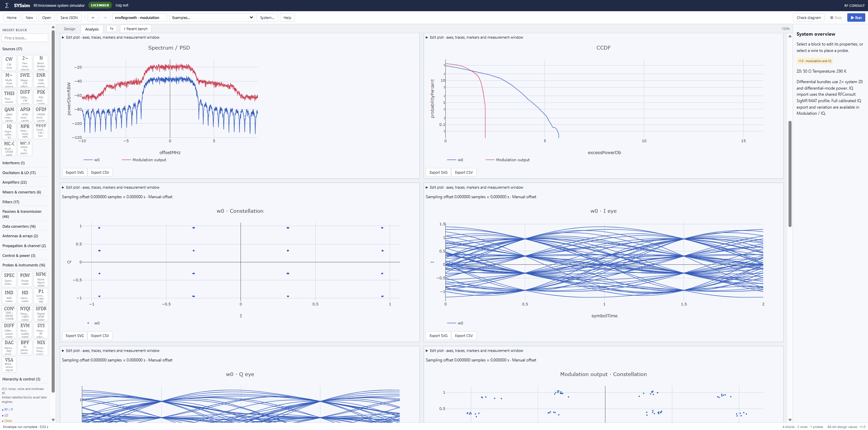Toggle Modulation output trace in CCDF legend
Image resolution: width=868 pixels, height=430 pixels.
click(x=508, y=160)
